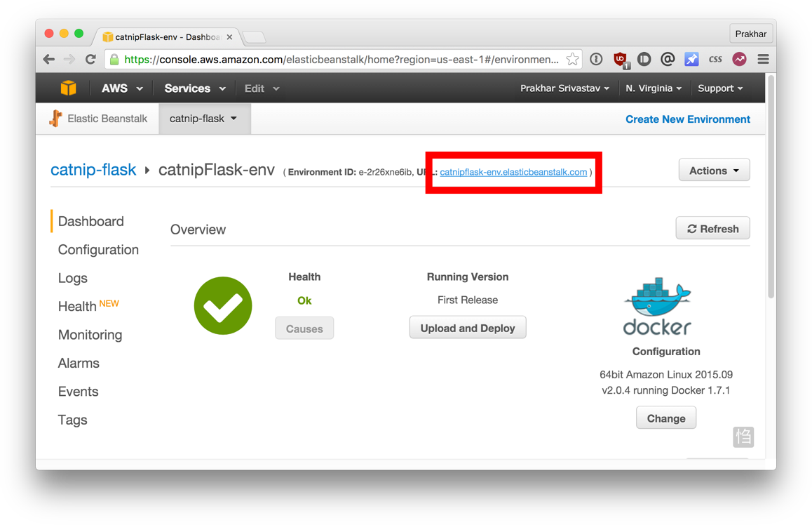The width and height of the screenshot is (812, 525).
Task: Click the Elastic Beanstalk text link
Action: coord(108,119)
